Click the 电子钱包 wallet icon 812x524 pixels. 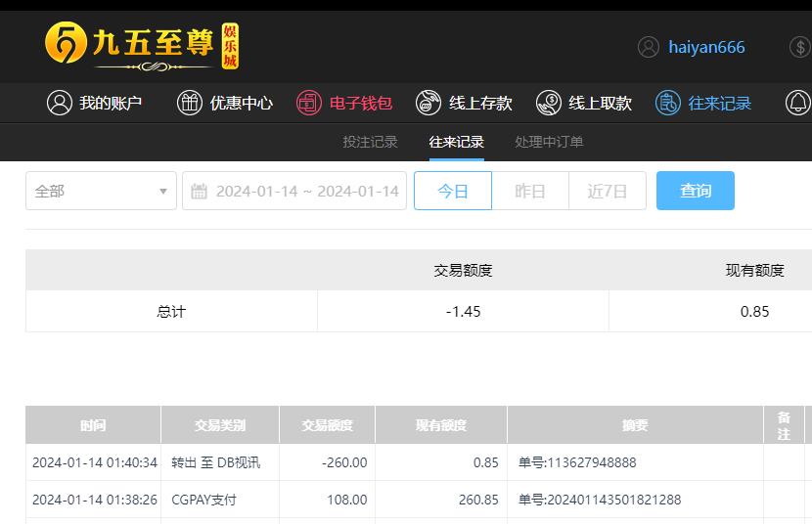309,103
